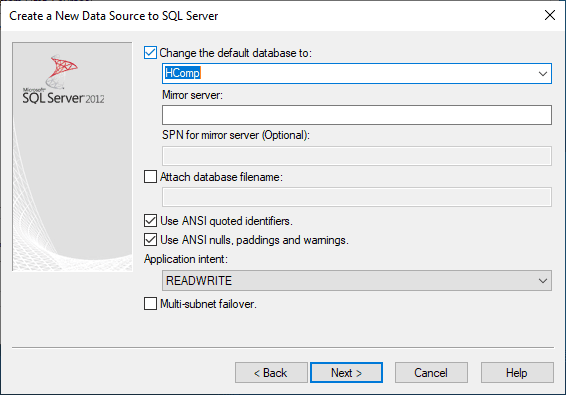Image resolution: width=566 pixels, height=395 pixels.
Task: Uncheck Change the default database to
Action: 150,53
